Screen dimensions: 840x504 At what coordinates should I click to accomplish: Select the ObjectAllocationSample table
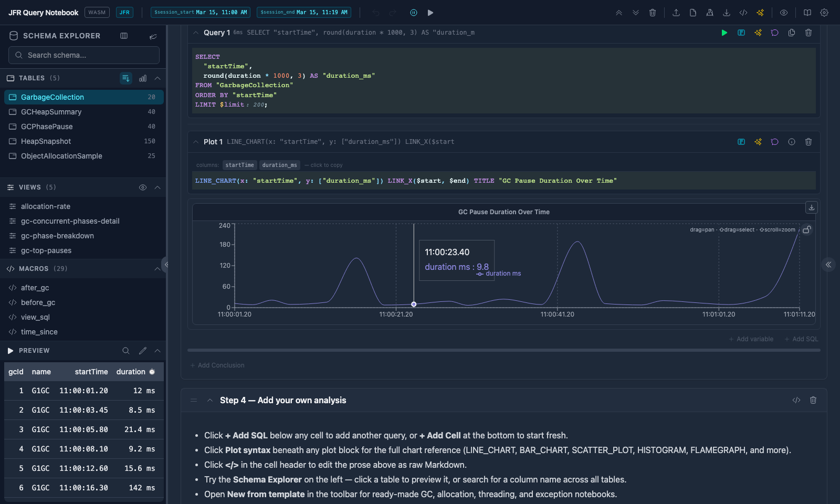pyautogui.click(x=84, y=156)
